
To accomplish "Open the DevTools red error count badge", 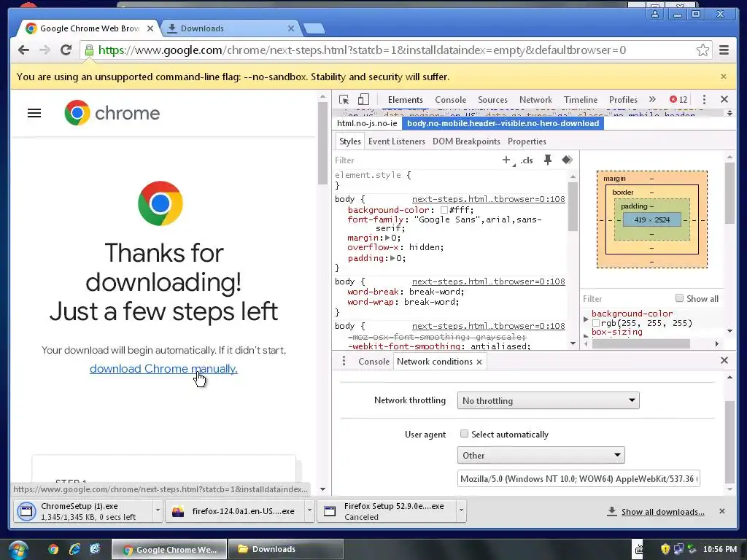I will (678, 99).
